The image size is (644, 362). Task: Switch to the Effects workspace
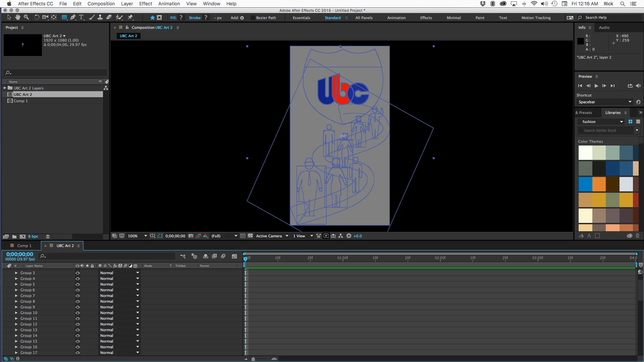[426, 18]
